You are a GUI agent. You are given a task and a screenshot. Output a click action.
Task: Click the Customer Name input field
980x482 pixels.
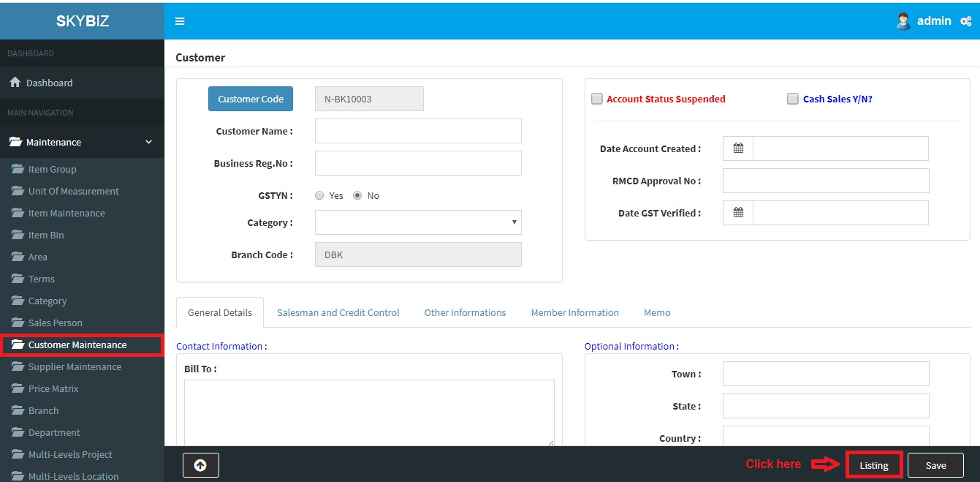tap(418, 131)
